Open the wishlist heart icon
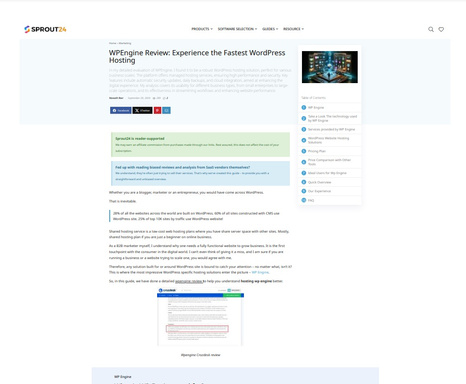Screen dimensions: 466x384 pos(441,29)
